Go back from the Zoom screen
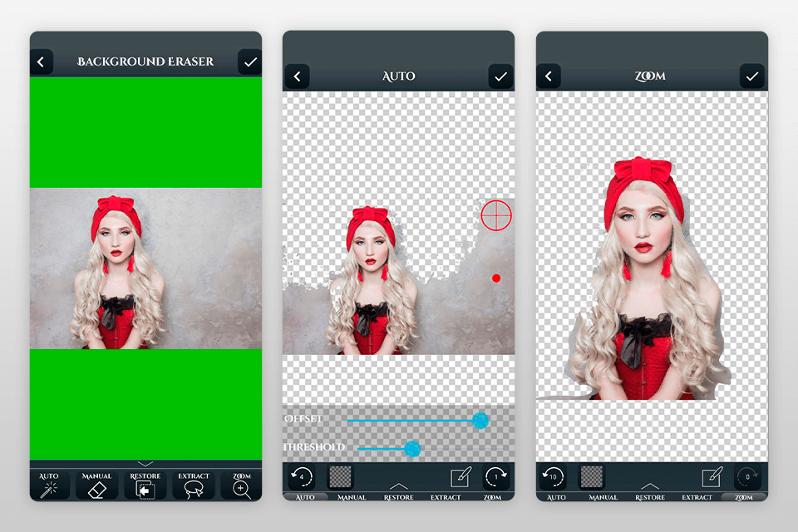Image resolution: width=798 pixels, height=532 pixels. [549, 76]
